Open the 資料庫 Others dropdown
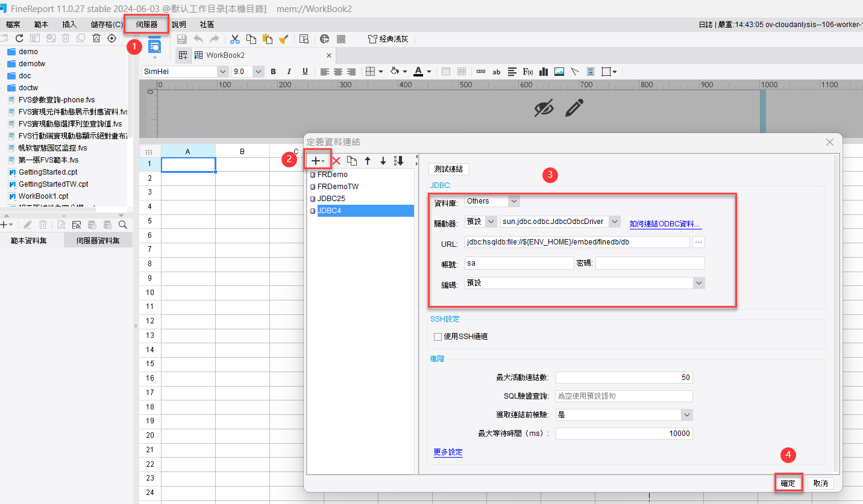The width and height of the screenshot is (863, 504). pos(513,201)
